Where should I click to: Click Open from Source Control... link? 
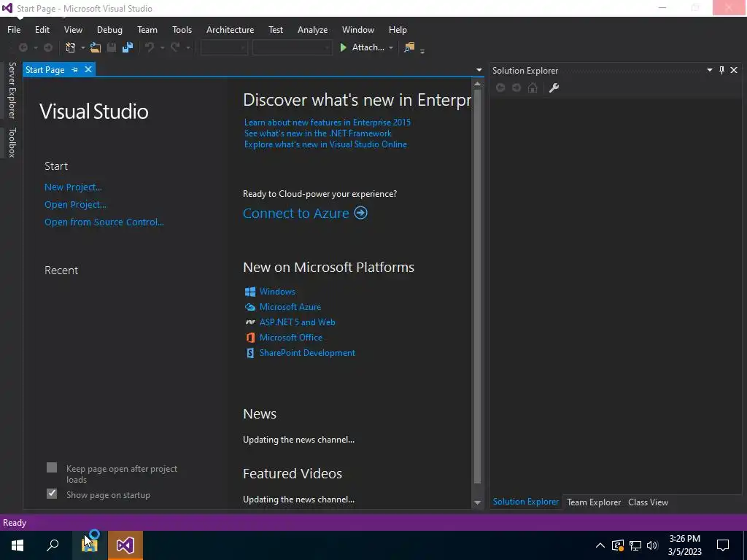(104, 222)
